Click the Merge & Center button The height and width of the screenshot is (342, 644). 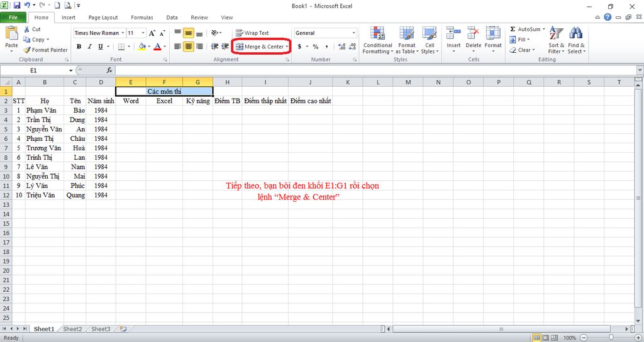(x=260, y=47)
